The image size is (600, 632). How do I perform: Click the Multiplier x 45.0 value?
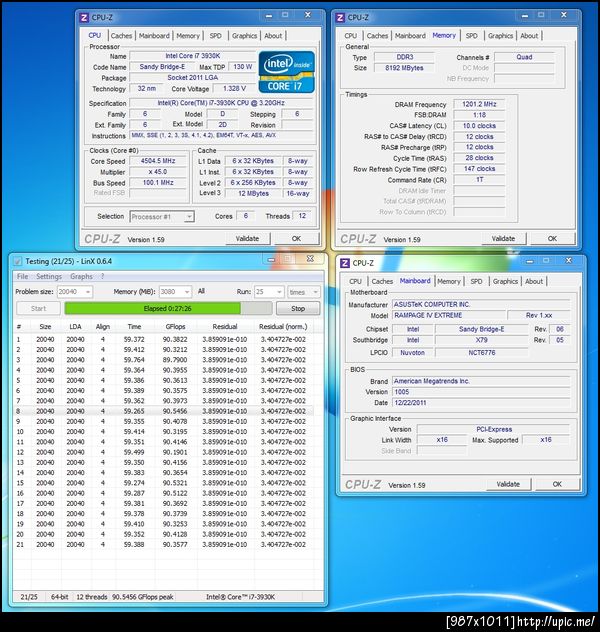[158, 172]
